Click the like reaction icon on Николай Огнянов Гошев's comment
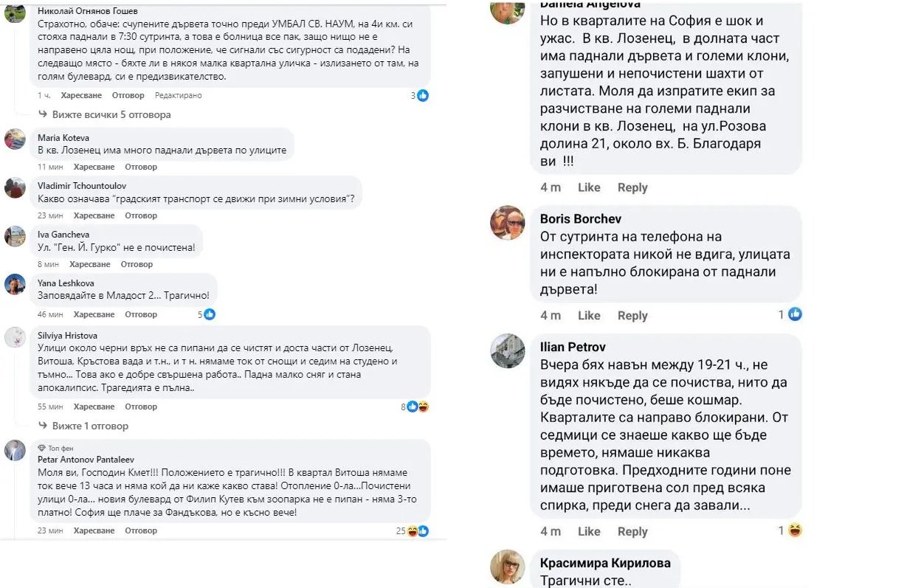This screenshot has height=588, width=921. pyautogui.click(x=423, y=95)
